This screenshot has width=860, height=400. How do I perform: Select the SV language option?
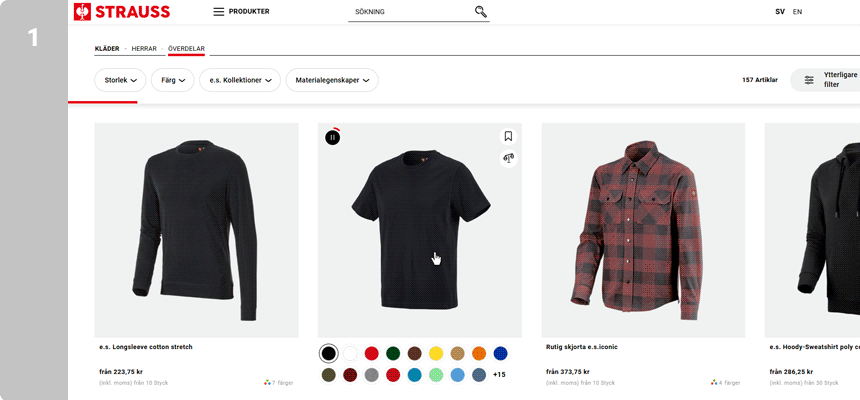779,12
